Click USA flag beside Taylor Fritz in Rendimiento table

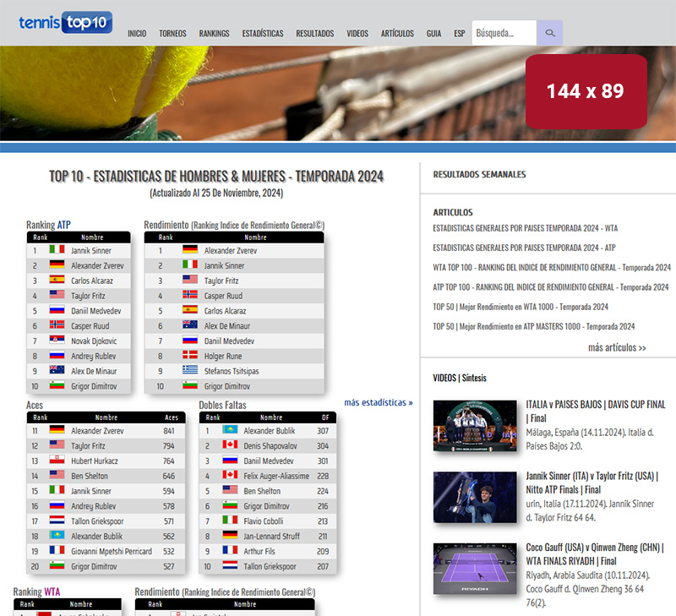point(190,280)
